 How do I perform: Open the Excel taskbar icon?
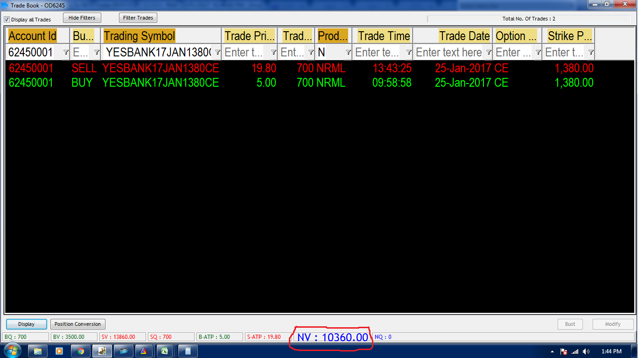coord(165,351)
